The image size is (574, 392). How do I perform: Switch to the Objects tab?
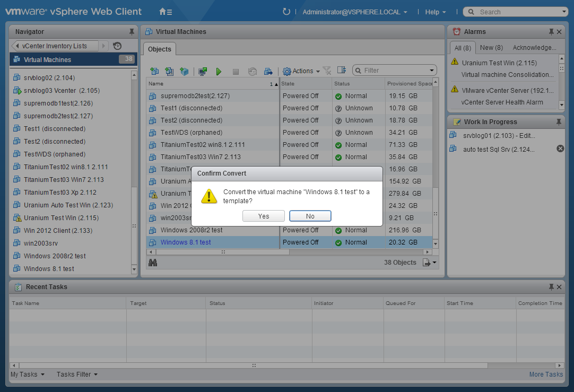tap(160, 49)
